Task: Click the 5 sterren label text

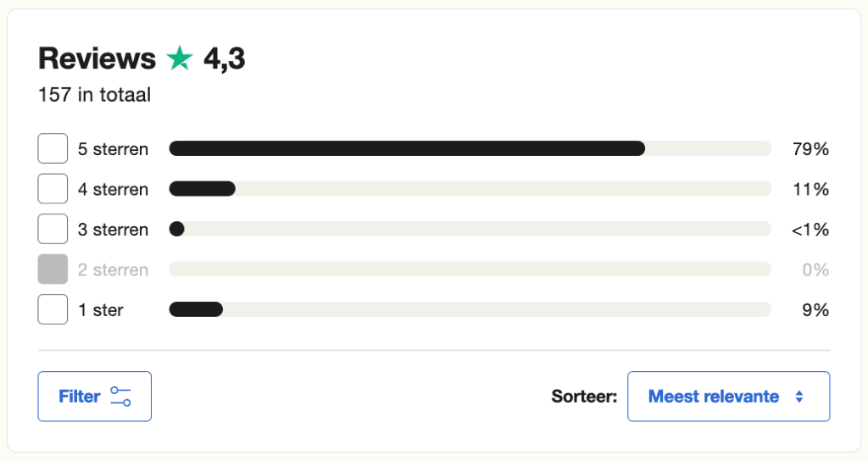Action: click(113, 149)
